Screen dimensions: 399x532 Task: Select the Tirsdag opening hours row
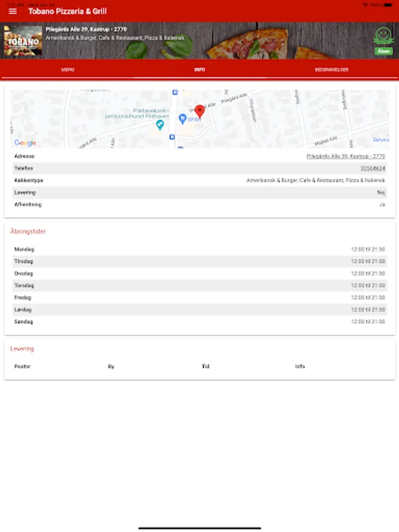(x=200, y=261)
